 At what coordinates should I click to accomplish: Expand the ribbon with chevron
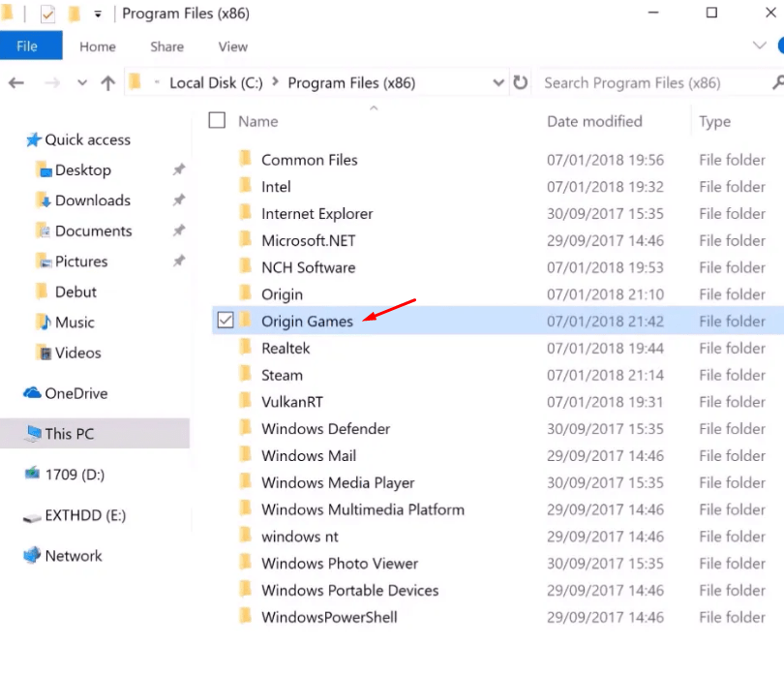tap(759, 46)
